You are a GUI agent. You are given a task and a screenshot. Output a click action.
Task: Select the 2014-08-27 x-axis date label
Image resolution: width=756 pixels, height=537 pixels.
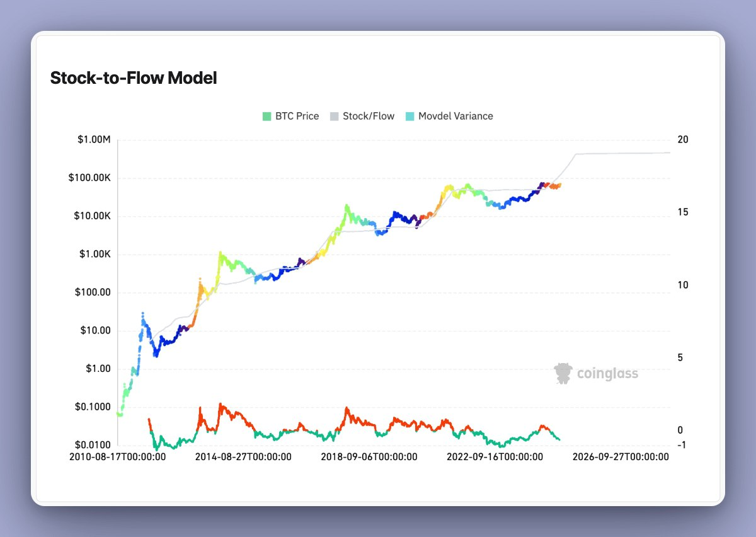pyautogui.click(x=243, y=457)
